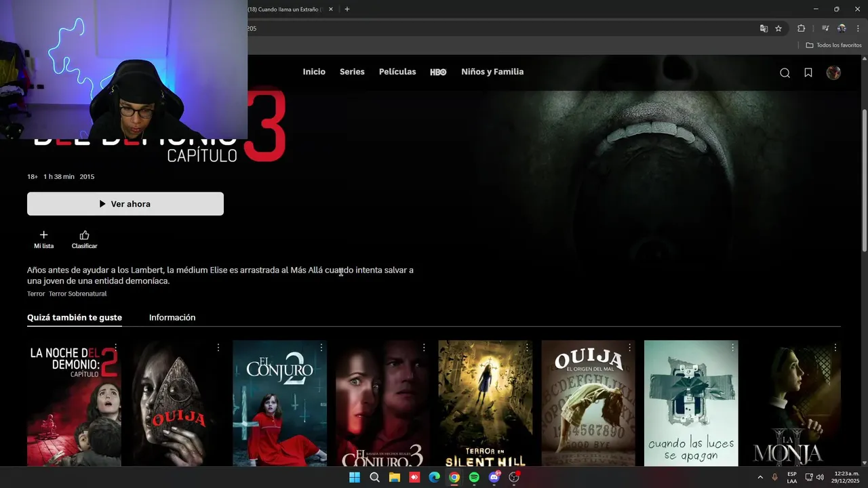Close the 'Cuando llama un Extraño' tab
The width and height of the screenshot is (868, 488).
331,9
